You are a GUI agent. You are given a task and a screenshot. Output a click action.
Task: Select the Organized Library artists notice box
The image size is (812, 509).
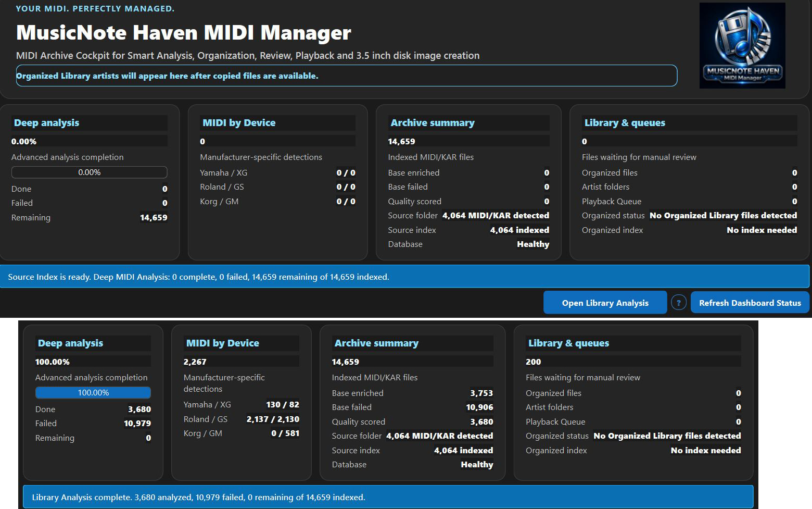coord(347,76)
